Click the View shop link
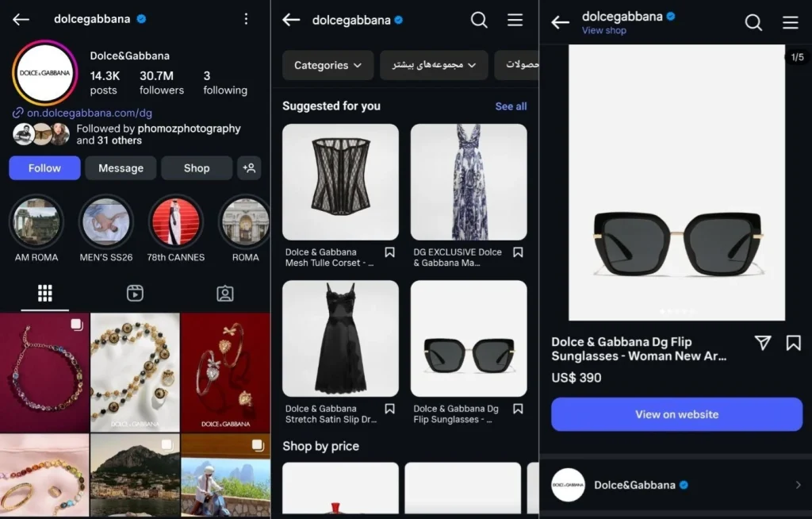 [x=603, y=31]
